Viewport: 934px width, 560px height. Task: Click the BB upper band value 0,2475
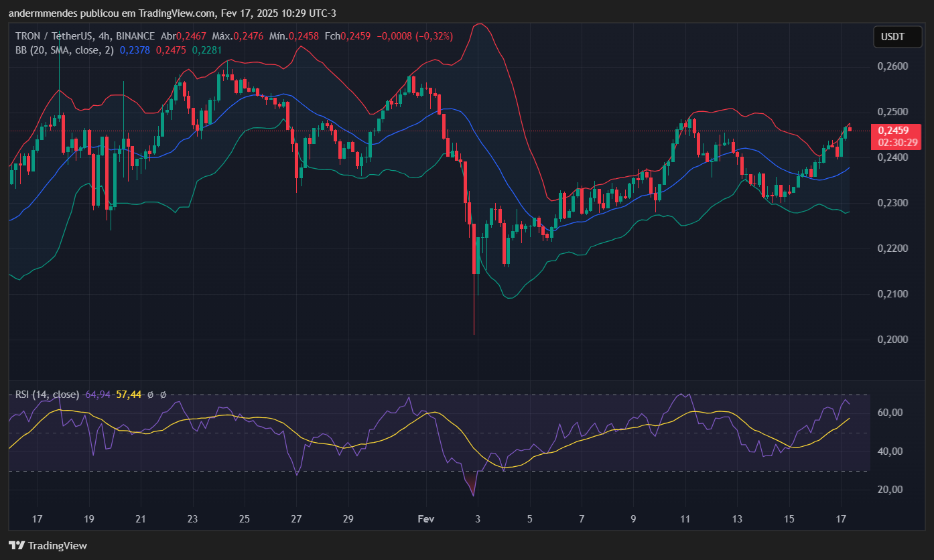coord(171,50)
